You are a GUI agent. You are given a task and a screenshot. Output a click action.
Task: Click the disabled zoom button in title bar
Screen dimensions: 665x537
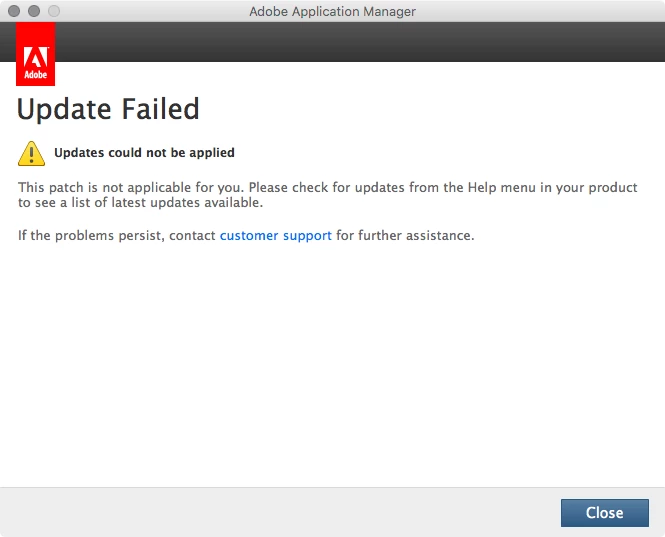coord(54,11)
